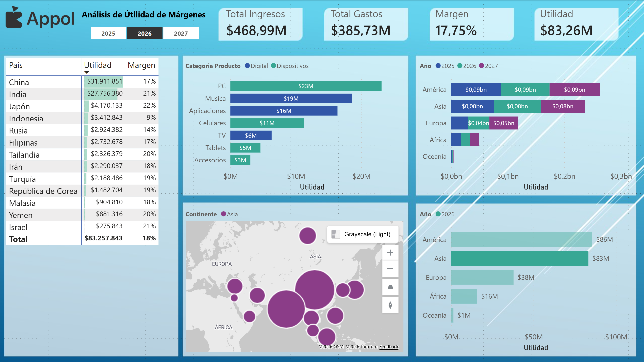Click the Utilidad column sort arrow
The image size is (644, 362).
tap(87, 72)
